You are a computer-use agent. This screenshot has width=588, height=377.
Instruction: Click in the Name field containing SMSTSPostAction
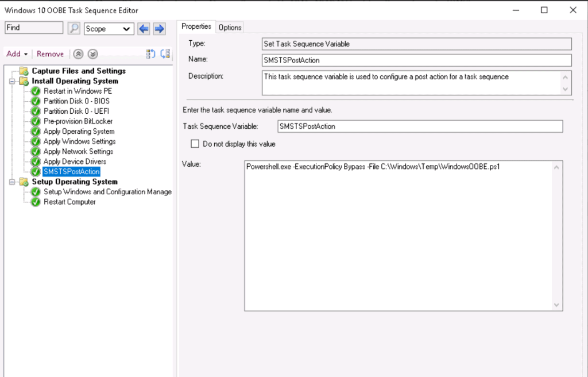click(x=417, y=60)
